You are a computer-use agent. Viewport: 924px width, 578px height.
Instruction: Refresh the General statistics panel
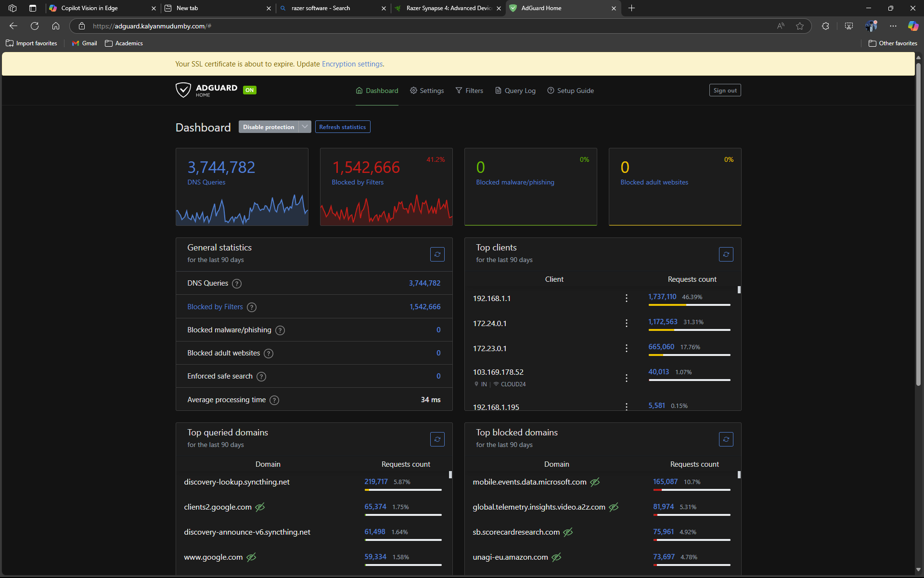point(437,254)
